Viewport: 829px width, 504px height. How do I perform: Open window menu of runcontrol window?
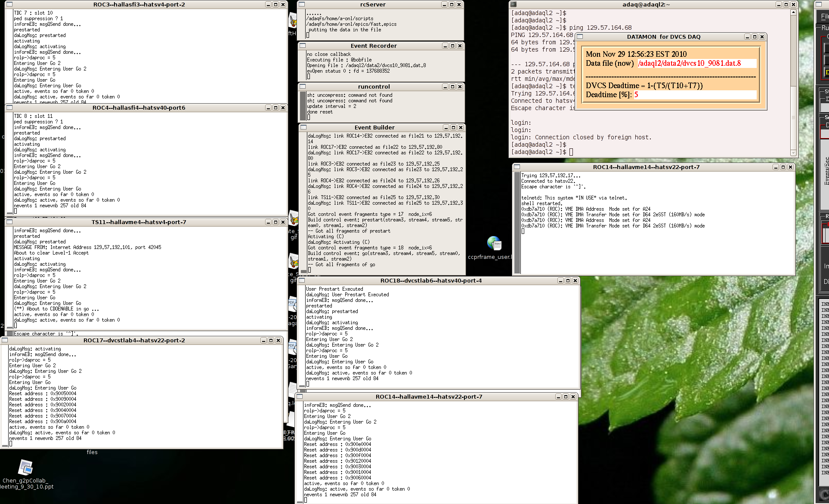pos(303,86)
